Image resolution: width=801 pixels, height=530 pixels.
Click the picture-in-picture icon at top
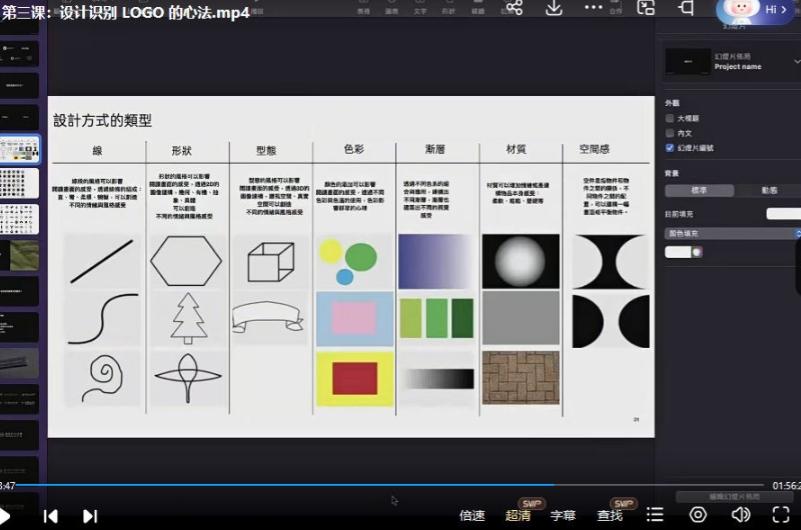click(646, 8)
